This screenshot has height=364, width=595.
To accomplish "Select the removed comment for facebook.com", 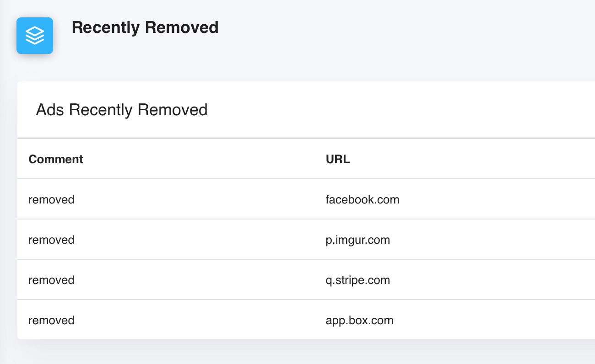I will pos(51,199).
